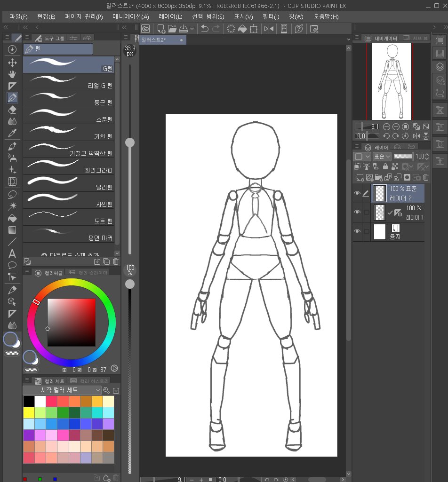Click the Flip horizontal icon in command bar
Screen dimensions: 448x482
(x=269, y=29)
